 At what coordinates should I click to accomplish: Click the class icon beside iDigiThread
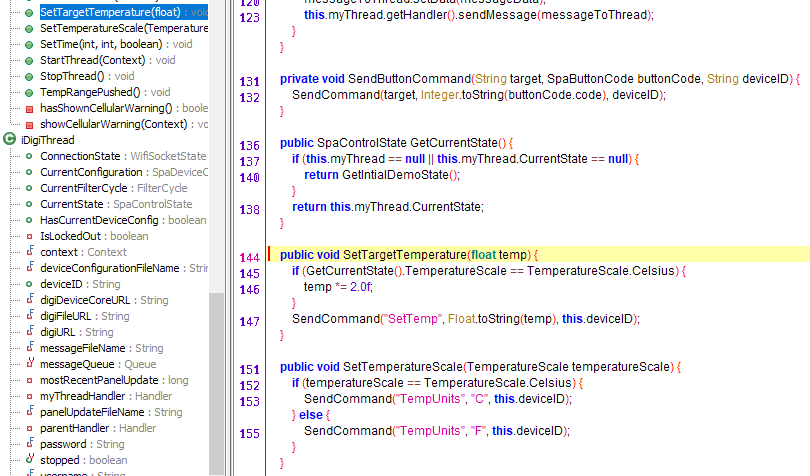(9, 140)
